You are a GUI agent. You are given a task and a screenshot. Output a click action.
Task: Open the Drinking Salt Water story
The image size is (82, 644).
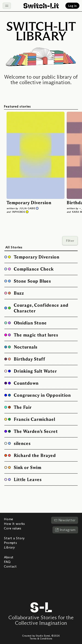pyautogui.click(x=35, y=371)
